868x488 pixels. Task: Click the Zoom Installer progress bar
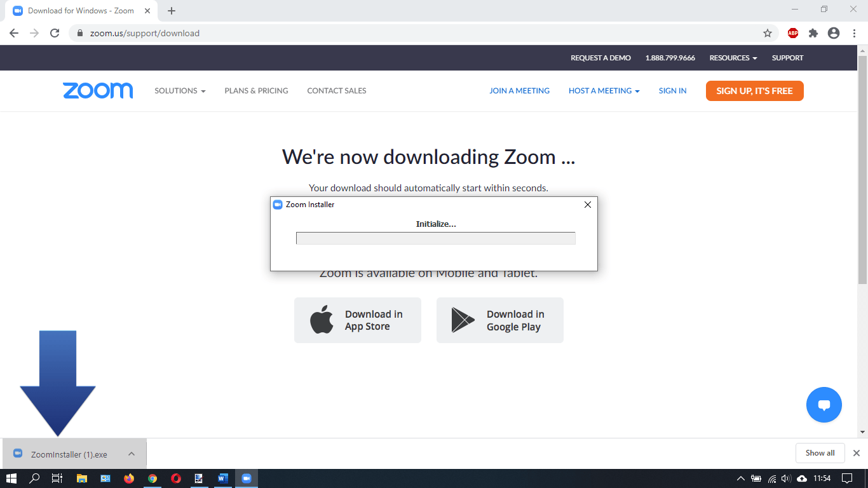435,238
